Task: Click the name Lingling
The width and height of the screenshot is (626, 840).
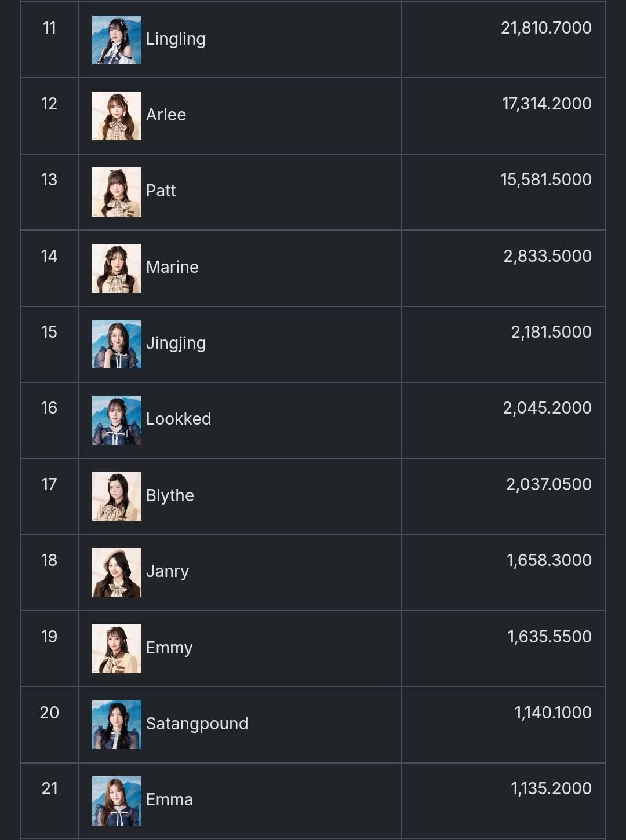Action: coord(176,39)
